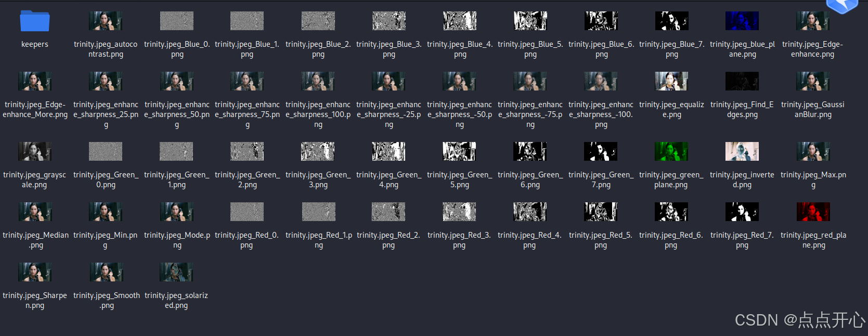Image resolution: width=868 pixels, height=336 pixels.
Task: Select trinity.jpeg_Green_4.png thumbnail
Action: pos(389,151)
